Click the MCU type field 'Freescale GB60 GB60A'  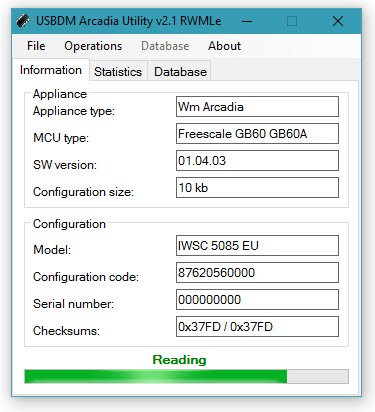257,134
